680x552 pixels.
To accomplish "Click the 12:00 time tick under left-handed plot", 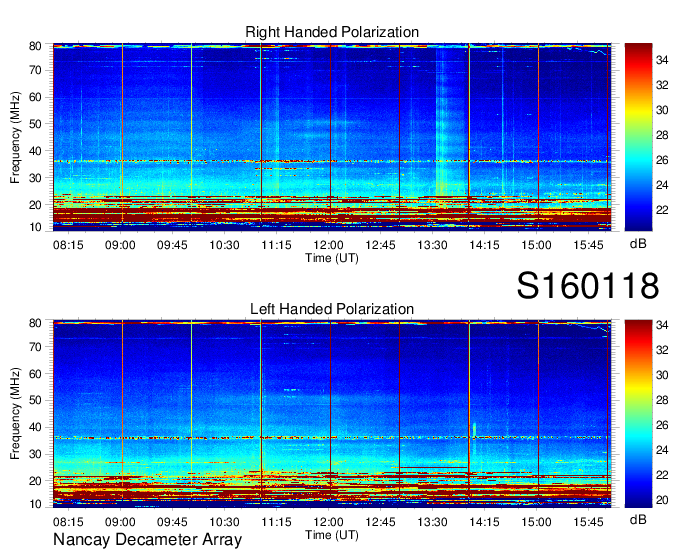I will pyautogui.click(x=328, y=522).
